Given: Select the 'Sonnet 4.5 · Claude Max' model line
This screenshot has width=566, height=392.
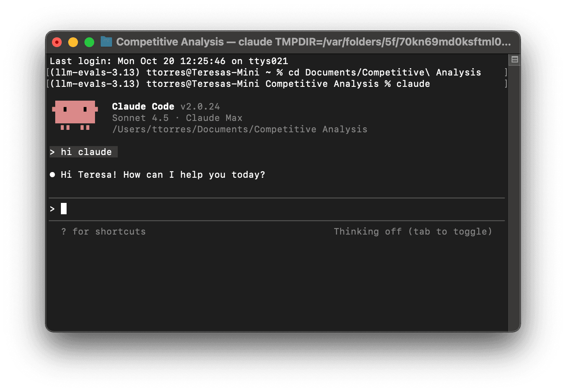Looking at the screenshot, I should pyautogui.click(x=177, y=118).
